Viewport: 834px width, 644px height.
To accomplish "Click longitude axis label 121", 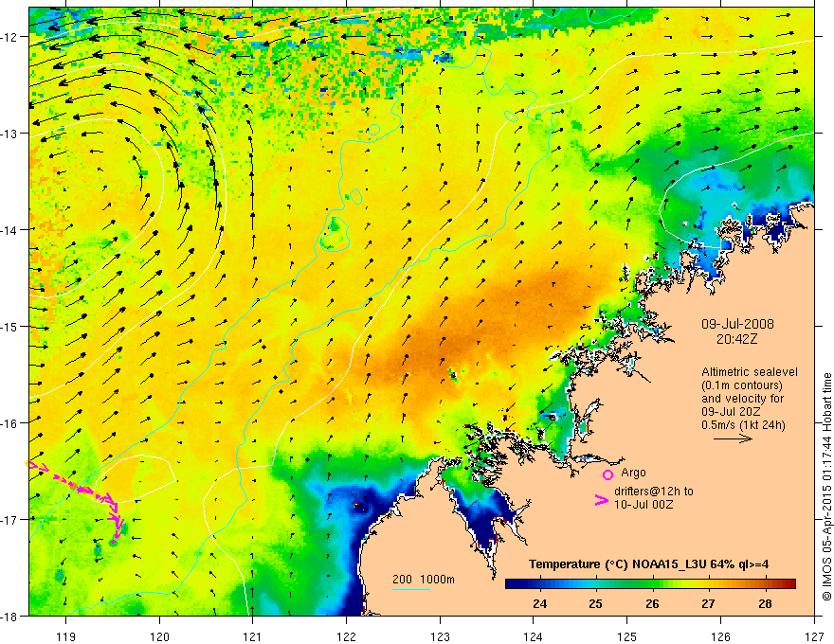I will tap(253, 636).
